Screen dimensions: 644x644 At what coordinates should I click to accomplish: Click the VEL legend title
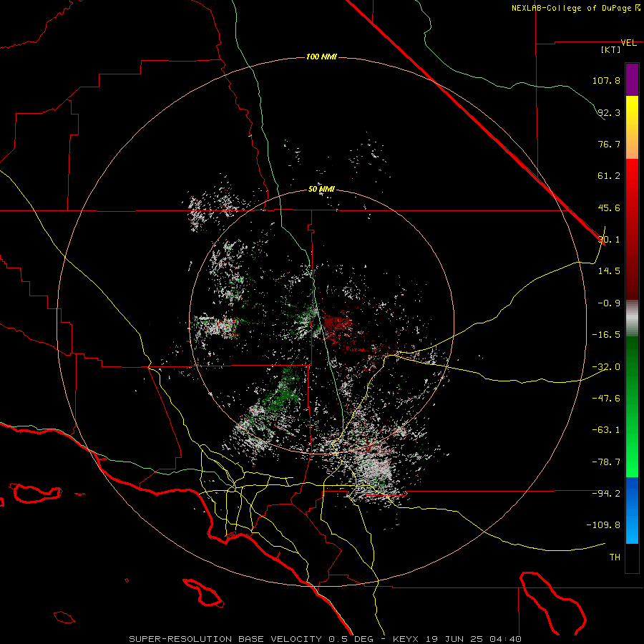(x=628, y=43)
